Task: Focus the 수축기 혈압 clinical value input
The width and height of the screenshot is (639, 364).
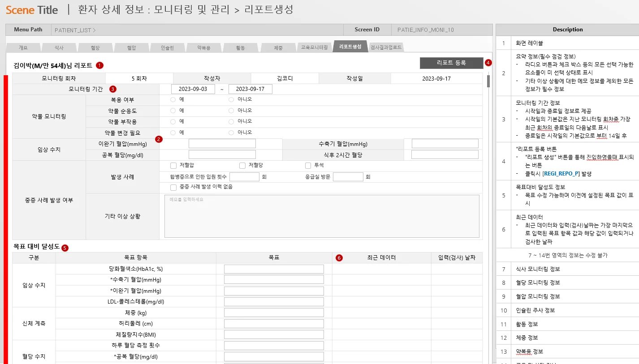Action: 445,144
